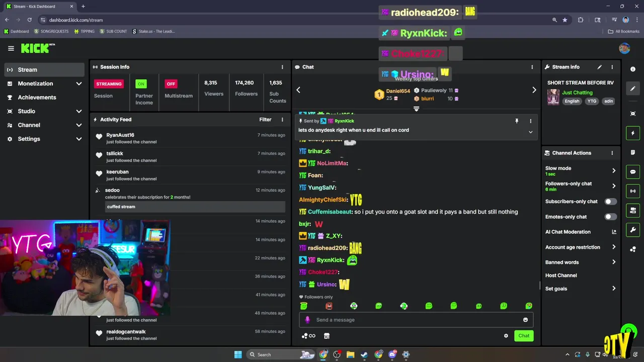Open the hamburger menu beside the Kick logo
644x362 pixels.
click(11, 48)
